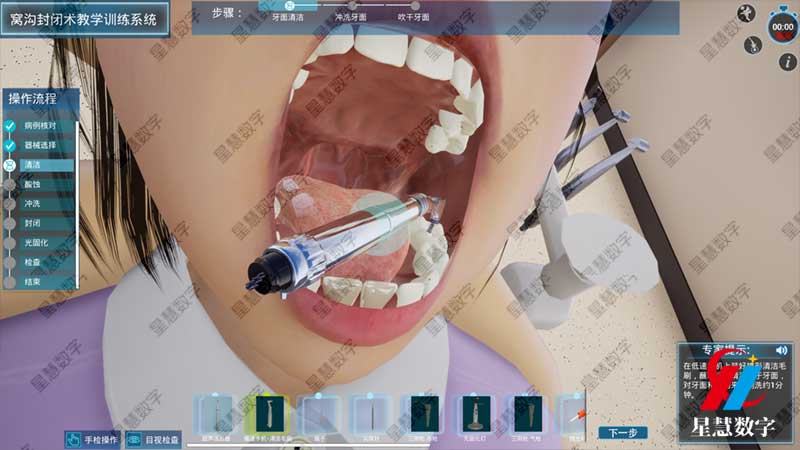800x450 pixels.
Task: Toggle 目视检查 visual inspection mode
Action: point(153,439)
